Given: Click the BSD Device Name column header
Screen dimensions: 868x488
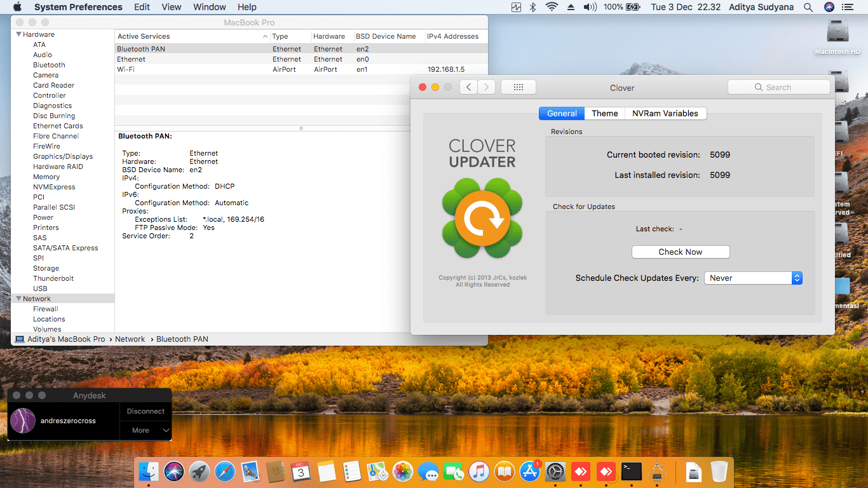Looking at the screenshot, I should point(390,36).
